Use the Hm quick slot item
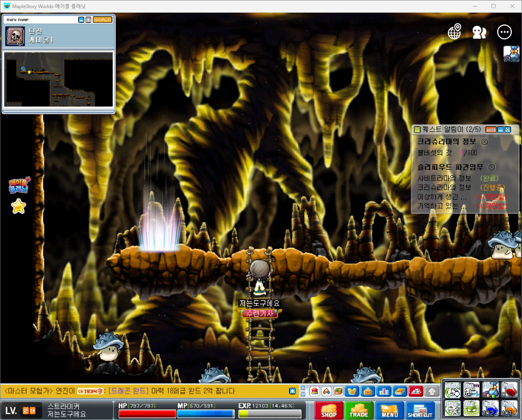 click(490, 390)
